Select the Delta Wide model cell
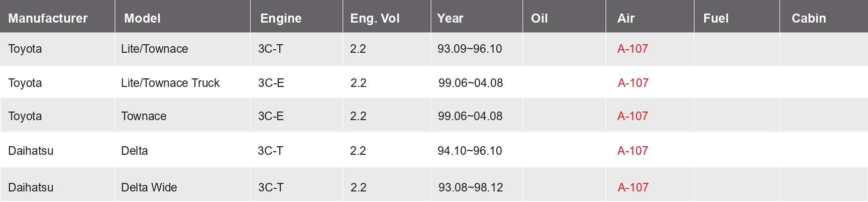The height and width of the screenshot is (202, 868). point(149,187)
